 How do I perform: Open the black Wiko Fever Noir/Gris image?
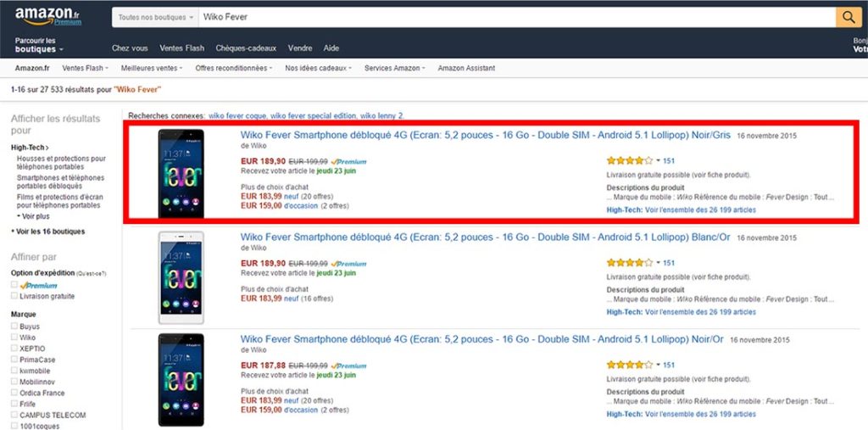[x=181, y=174]
